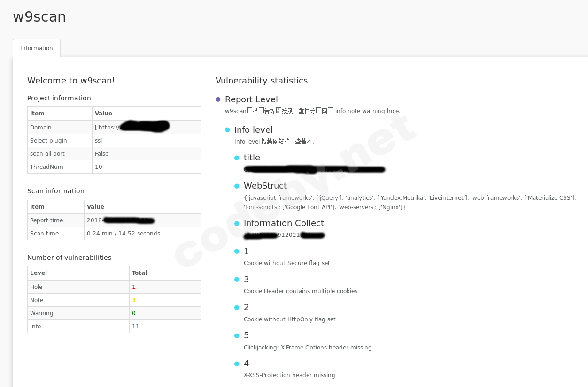Select the 'Total' column header

pyautogui.click(x=139, y=273)
